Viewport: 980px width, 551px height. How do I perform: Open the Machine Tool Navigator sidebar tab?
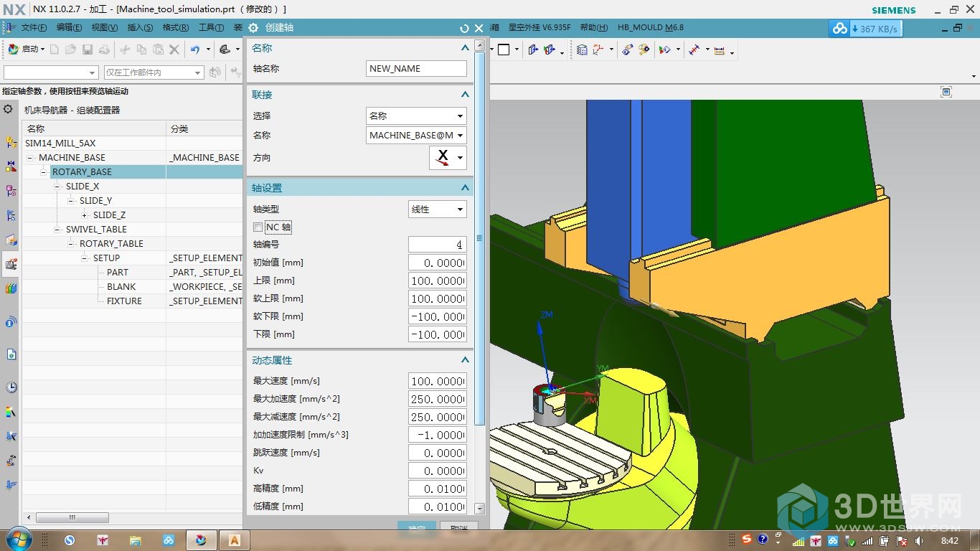(11, 264)
